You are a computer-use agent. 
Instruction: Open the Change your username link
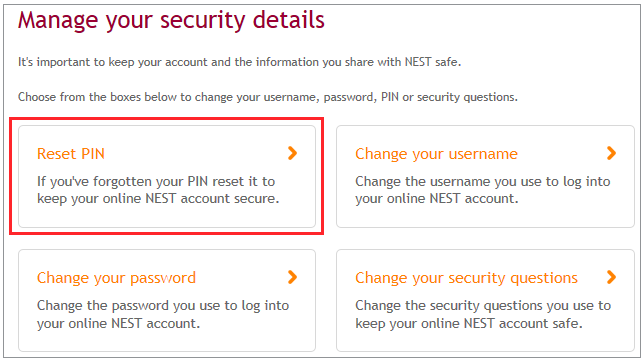(x=436, y=154)
